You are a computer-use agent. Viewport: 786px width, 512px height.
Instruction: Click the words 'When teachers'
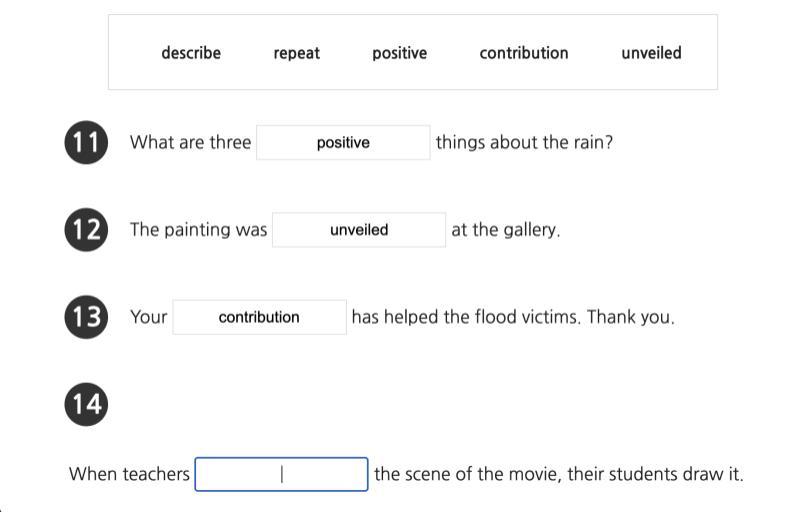click(129, 474)
